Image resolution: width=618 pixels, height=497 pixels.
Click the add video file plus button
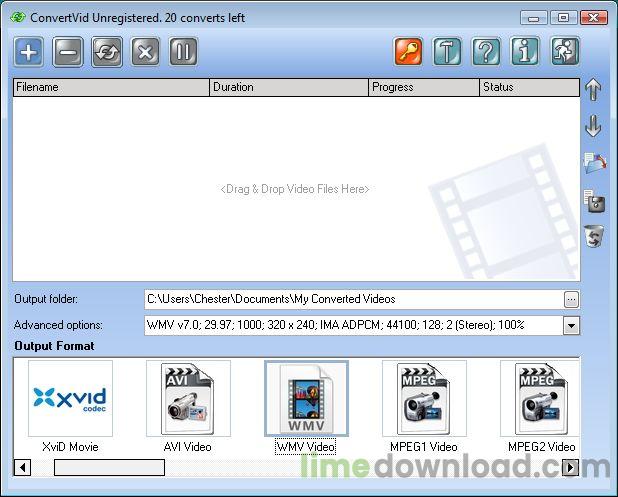pyautogui.click(x=29, y=52)
